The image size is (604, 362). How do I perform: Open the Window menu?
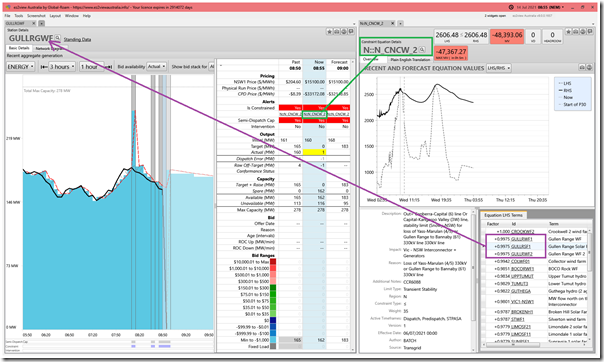click(x=72, y=16)
